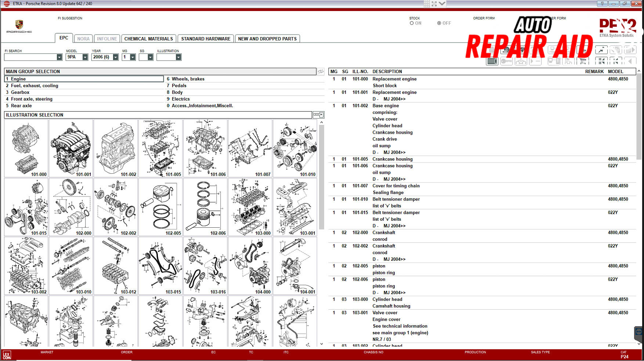Jump to first record navigation icon
644x361 pixels.
tap(601, 61)
